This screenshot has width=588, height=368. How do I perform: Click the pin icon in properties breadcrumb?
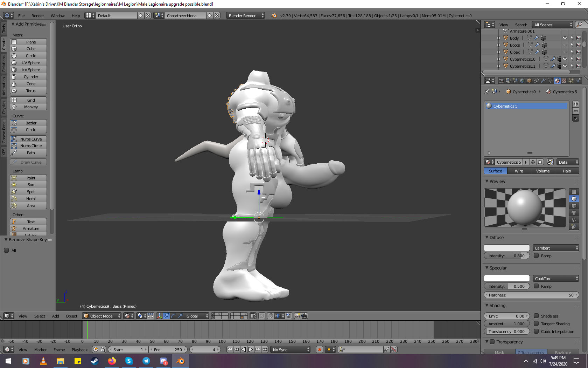tap(487, 91)
